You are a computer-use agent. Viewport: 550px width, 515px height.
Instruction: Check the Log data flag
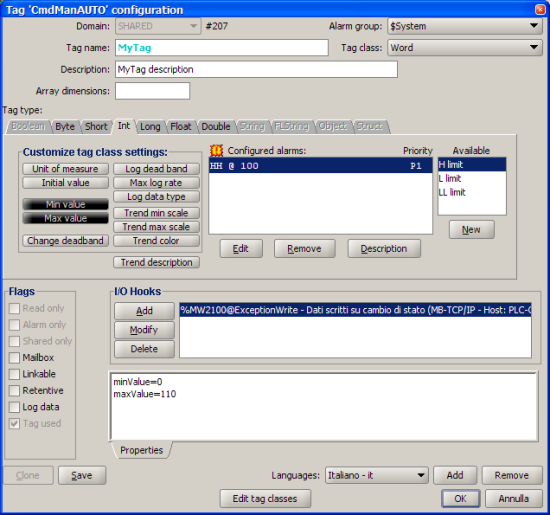pos(14,407)
